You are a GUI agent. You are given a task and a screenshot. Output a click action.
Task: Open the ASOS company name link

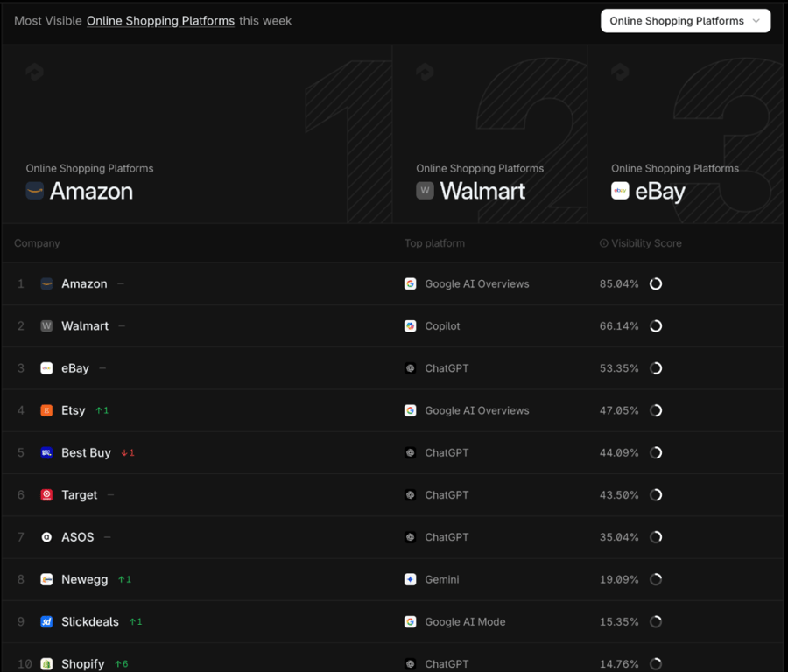point(78,537)
